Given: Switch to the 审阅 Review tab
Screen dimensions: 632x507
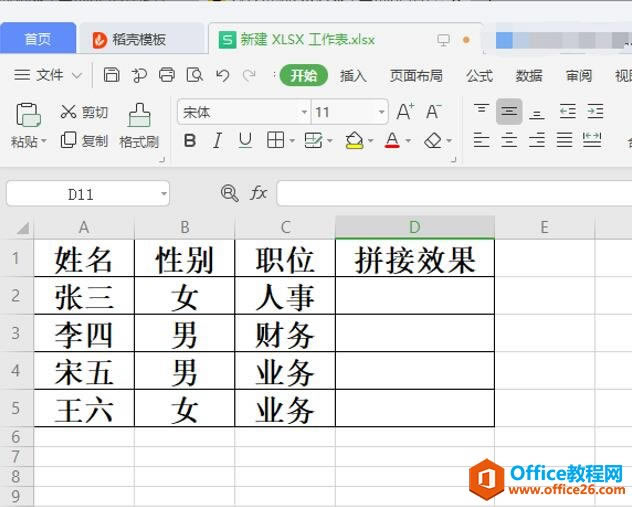Looking at the screenshot, I should [x=579, y=75].
